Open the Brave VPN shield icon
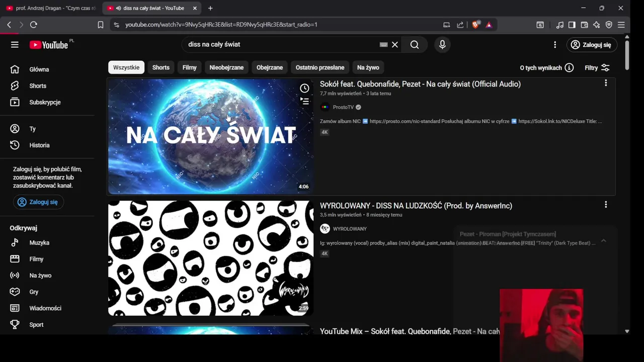644x362 pixels. point(609,25)
